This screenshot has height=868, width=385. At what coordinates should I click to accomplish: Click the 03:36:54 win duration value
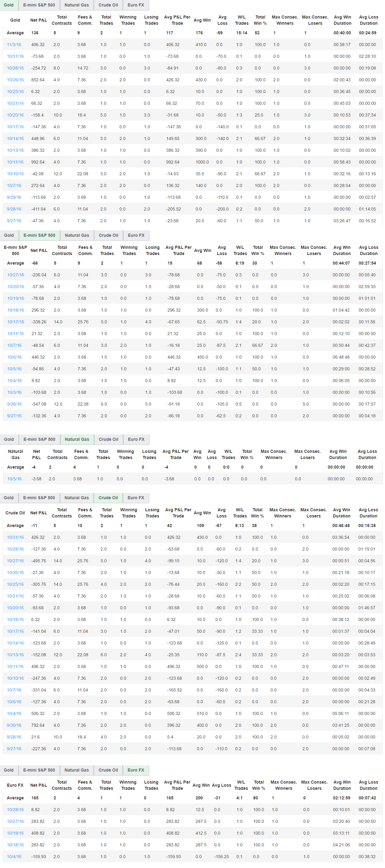(x=340, y=537)
